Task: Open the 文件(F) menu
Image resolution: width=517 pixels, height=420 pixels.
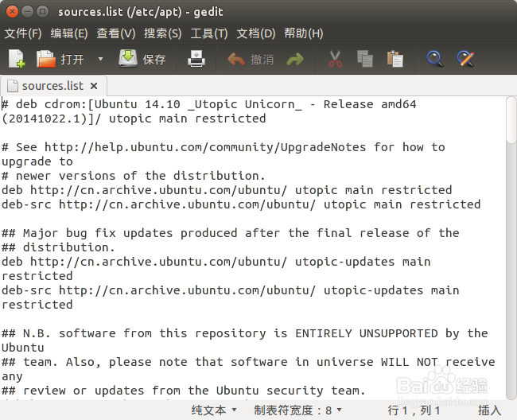Action: (x=23, y=33)
